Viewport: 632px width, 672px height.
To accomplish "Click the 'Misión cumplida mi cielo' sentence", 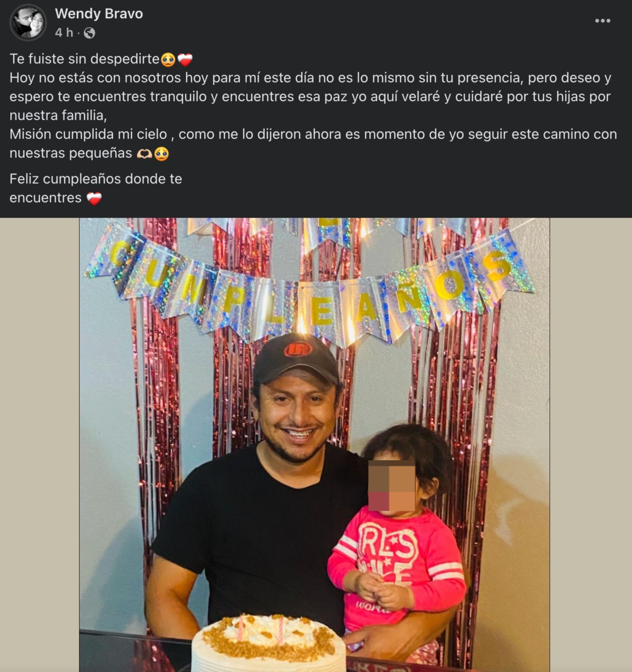I will tap(313, 144).
